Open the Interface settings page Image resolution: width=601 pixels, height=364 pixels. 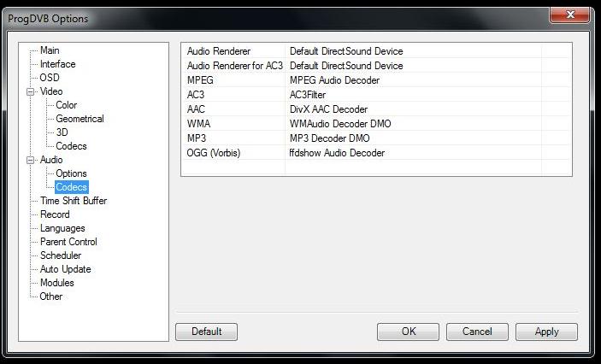pyautogui.click(x=57, y=64)
